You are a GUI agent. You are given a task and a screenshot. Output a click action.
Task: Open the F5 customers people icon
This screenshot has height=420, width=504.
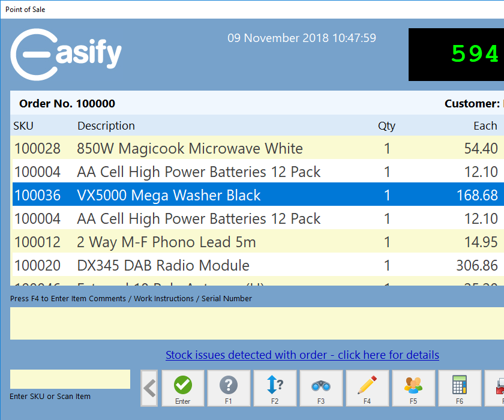point(413,388)
